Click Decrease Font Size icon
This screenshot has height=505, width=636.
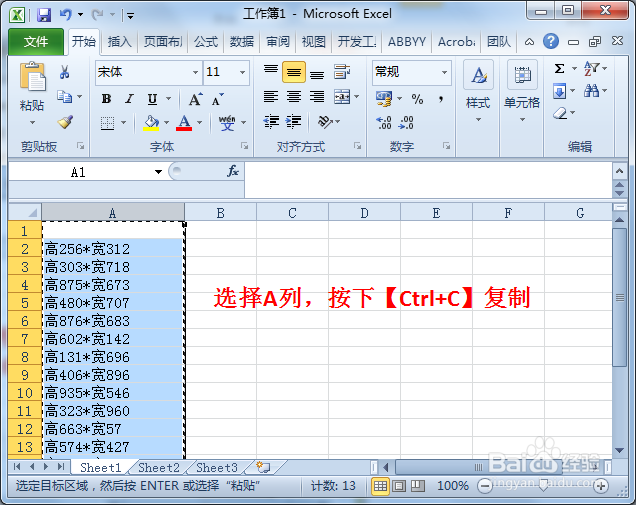pyautogui.click(x=217, y=99)
